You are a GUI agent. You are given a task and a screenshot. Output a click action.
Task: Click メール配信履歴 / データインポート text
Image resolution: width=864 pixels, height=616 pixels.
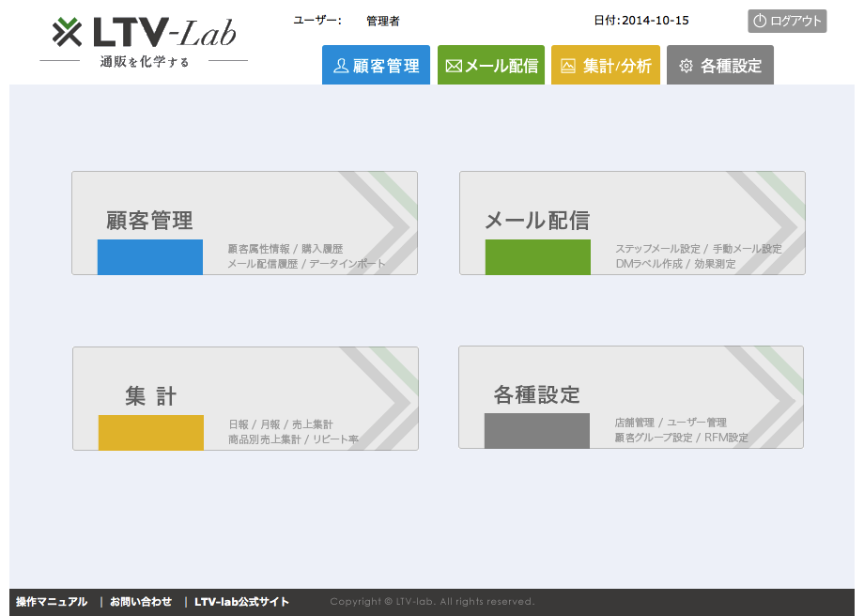(306, 264)
